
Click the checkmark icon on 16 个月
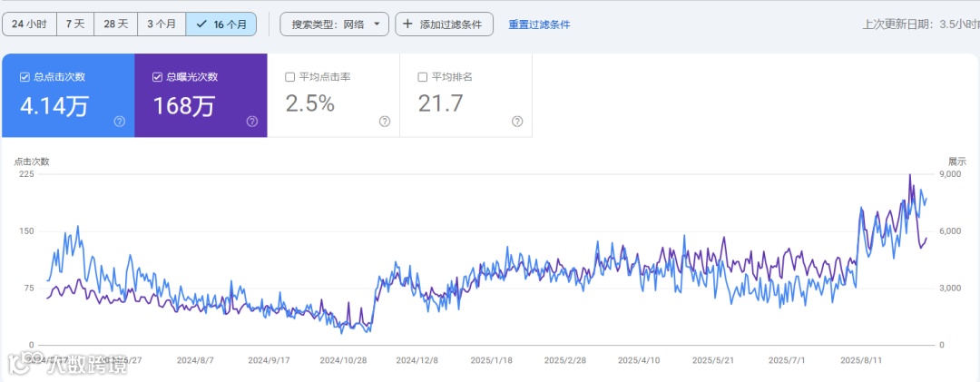tap(201, 24)
